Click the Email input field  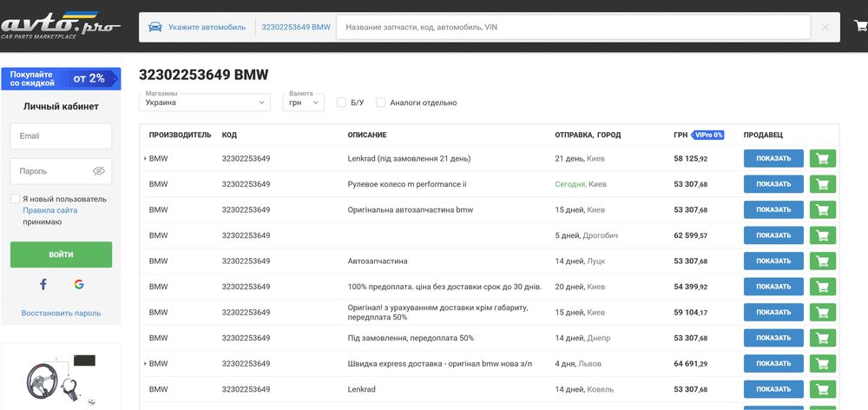[61, 136]
